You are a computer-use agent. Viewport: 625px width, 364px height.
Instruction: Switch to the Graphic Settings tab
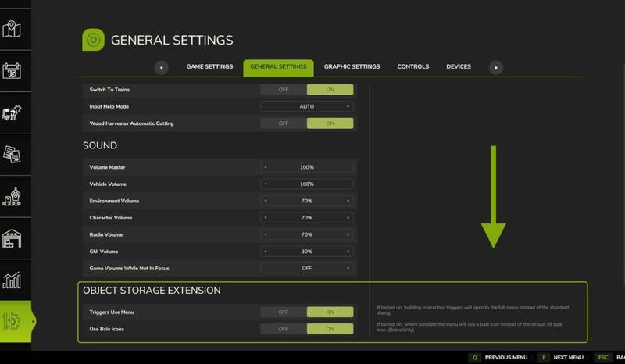click(352, 67)
